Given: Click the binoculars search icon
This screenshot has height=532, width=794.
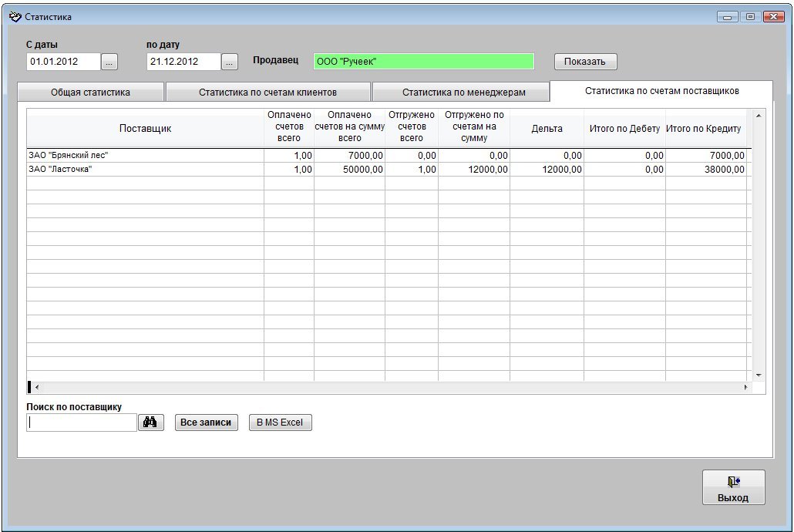Looking at the screenshot, I should pos(151,423).
